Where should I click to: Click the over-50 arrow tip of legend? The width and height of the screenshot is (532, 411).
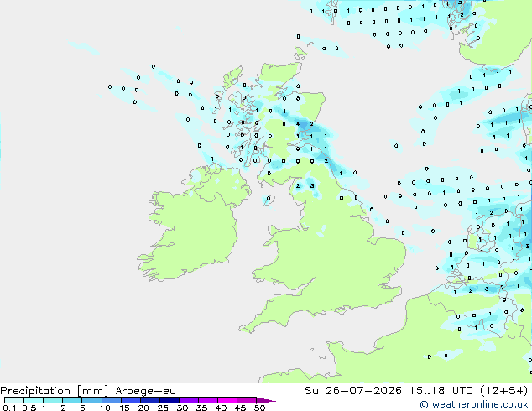click(266, 400)
